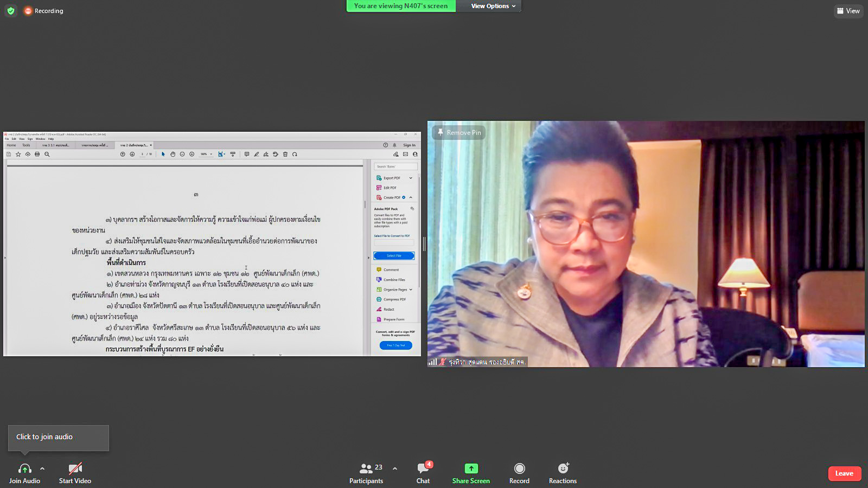The width and height of the screenshot is (868, 488).
Task: Open the Edit menu in Acrobat
Action: (14, 139)
